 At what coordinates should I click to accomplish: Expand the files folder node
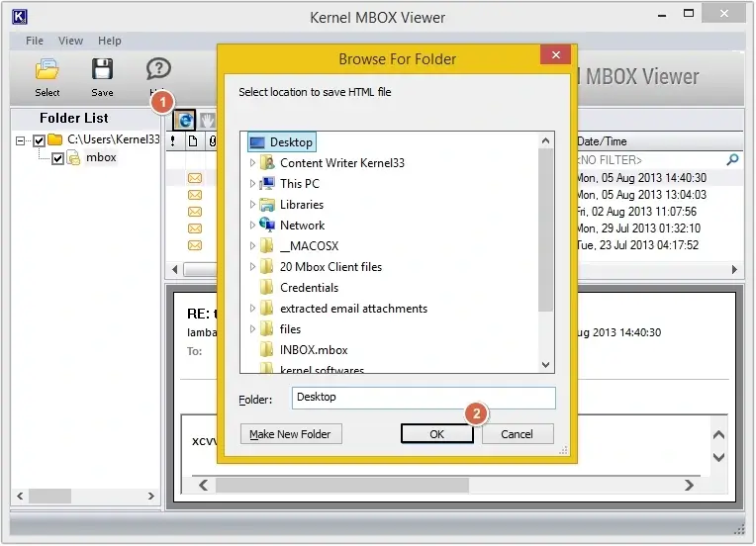click(252, 329)
